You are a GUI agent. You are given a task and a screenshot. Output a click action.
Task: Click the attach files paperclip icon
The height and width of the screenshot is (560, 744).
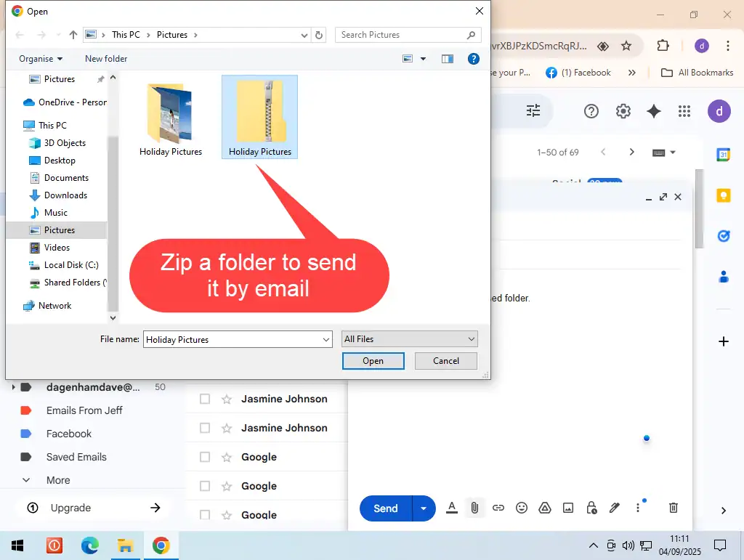click(474, 508)
